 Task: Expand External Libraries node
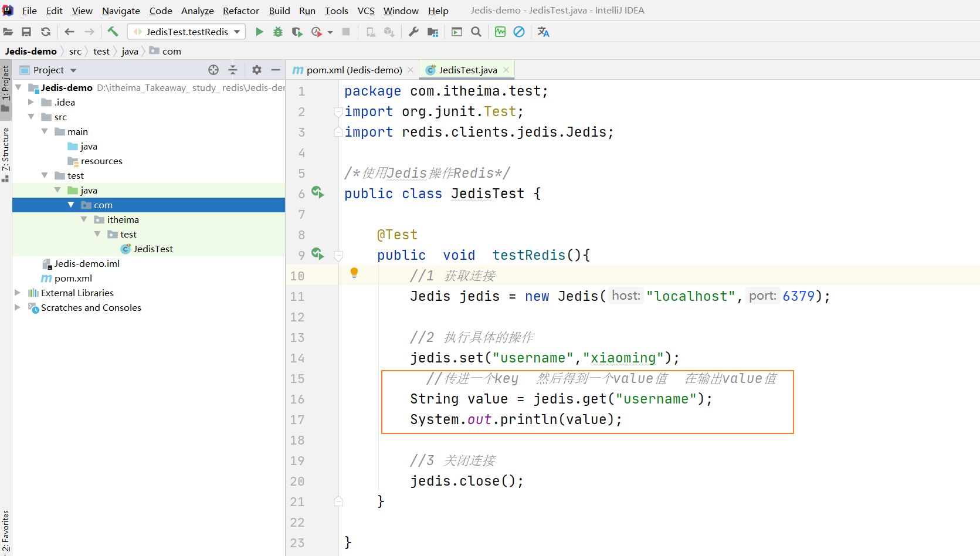(18, 293)
